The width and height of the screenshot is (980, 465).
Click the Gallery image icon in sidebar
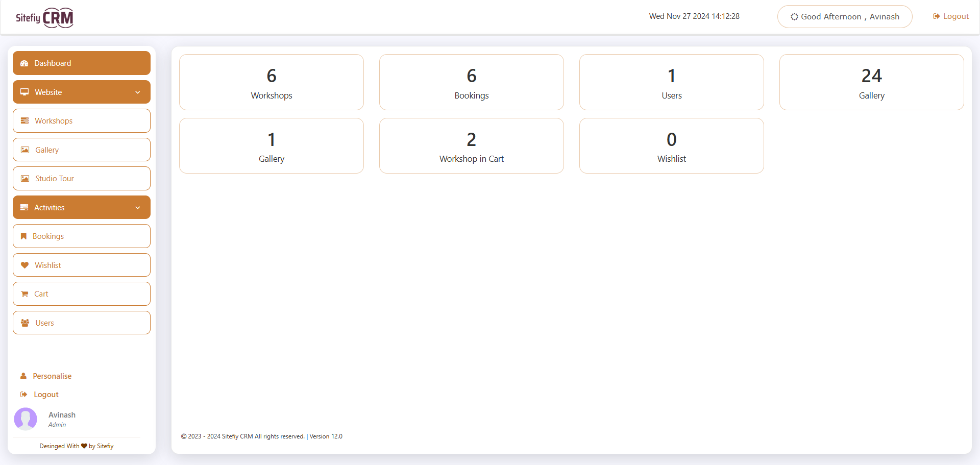tap(25, 150)
